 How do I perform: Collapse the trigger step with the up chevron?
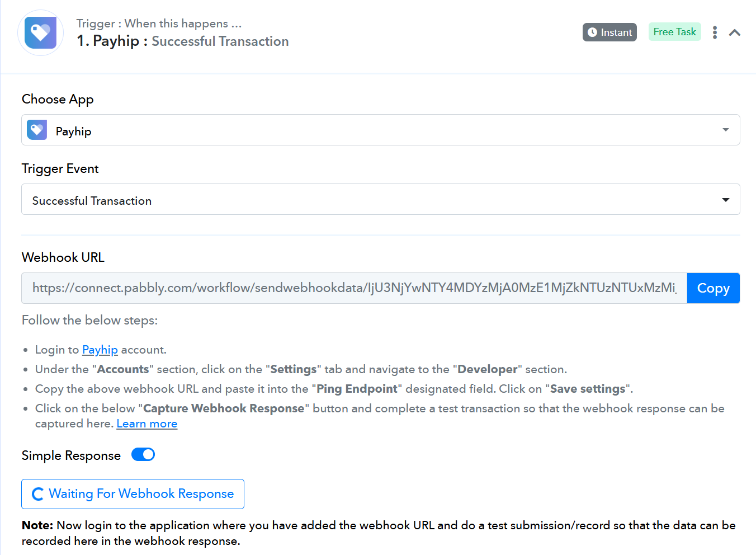click(x=735, y=32)
